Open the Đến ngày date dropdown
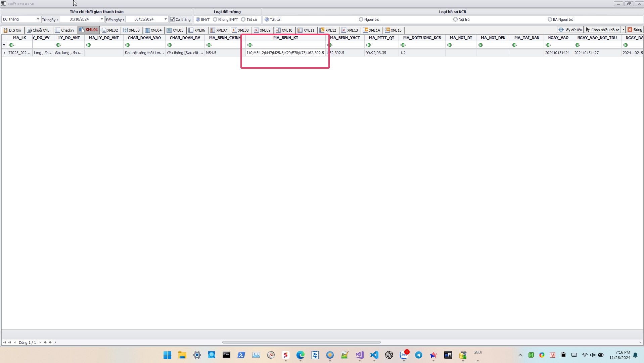Screen dimensions: 644x363 [166, 19]
